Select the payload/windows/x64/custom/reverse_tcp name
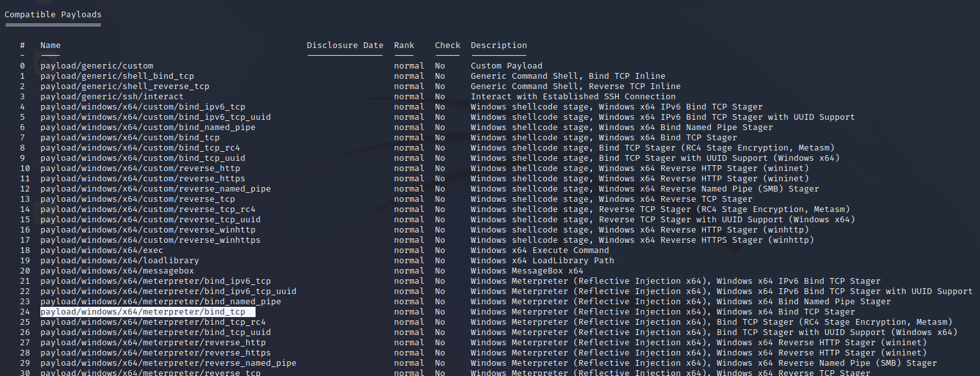 (138, 199)
